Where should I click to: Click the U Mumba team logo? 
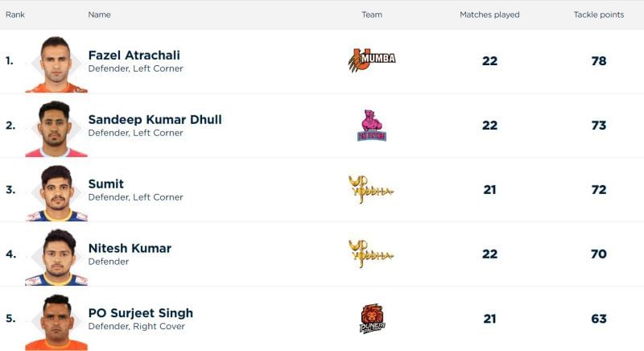(372, 60)
